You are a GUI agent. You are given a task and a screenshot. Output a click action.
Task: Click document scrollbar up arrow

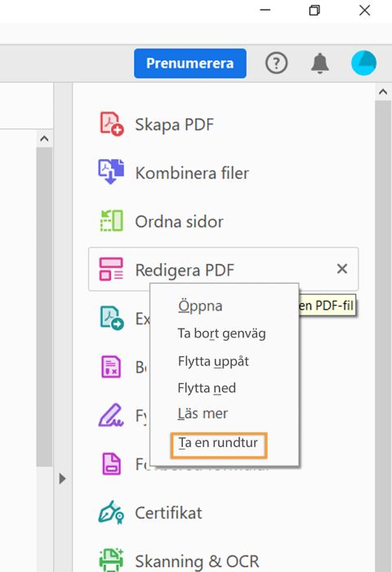point(44,139)
